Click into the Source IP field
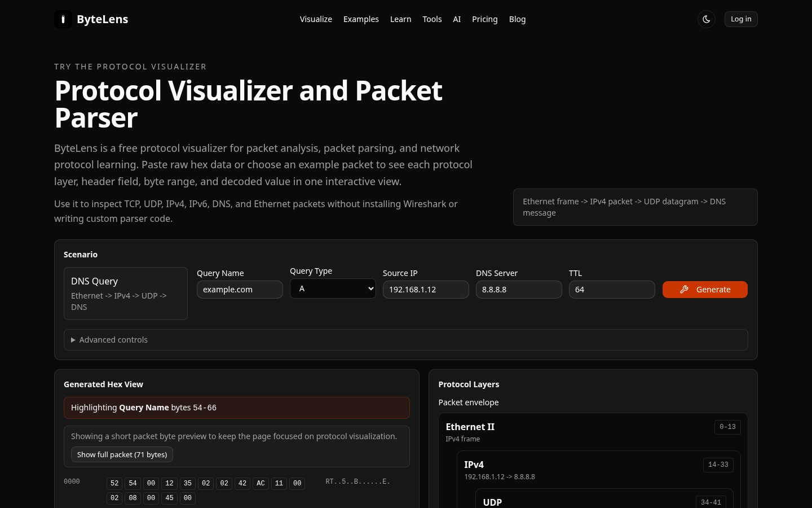The image size is (812, 508). pos(426,290)
